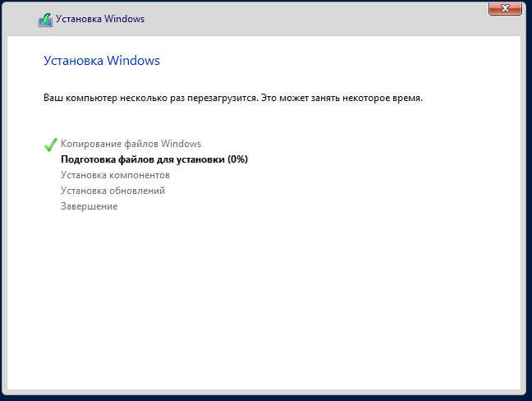This screenshot has height=401, width=532.
Task: Click the blue heading "Установка Windows"
Action: pos(102,61)
